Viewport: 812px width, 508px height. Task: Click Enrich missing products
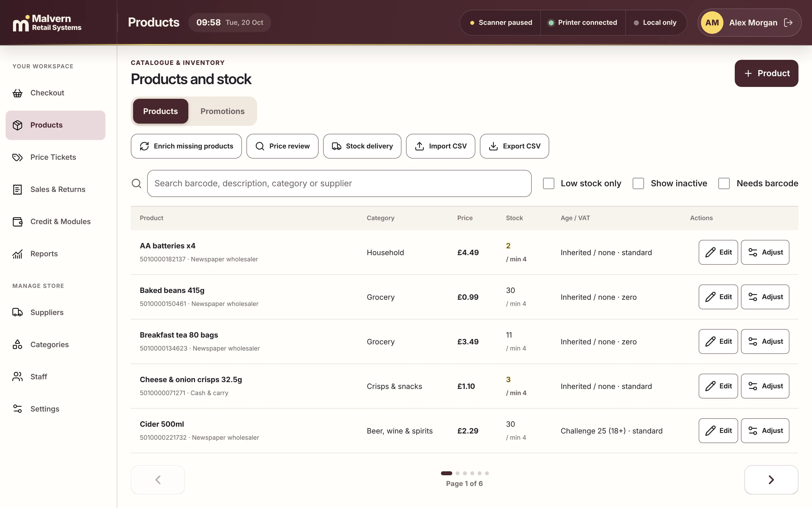[x=186, y=146]
